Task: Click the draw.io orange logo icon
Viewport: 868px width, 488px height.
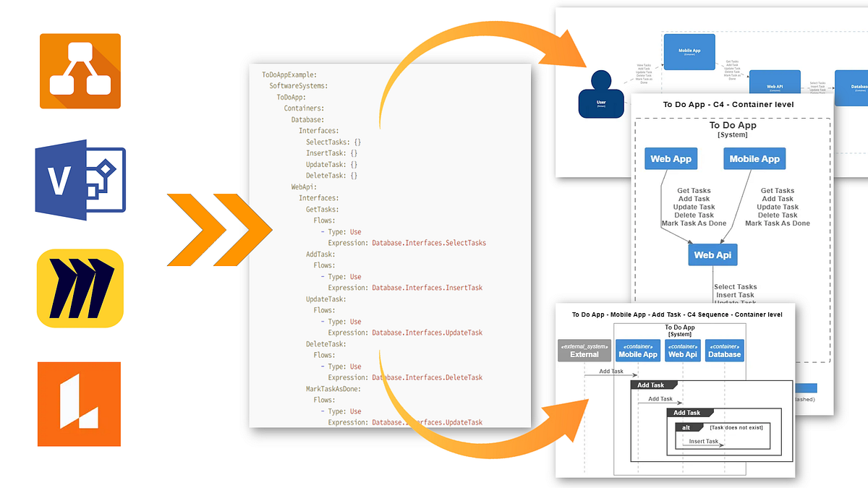Action: [x=80, y=70]
